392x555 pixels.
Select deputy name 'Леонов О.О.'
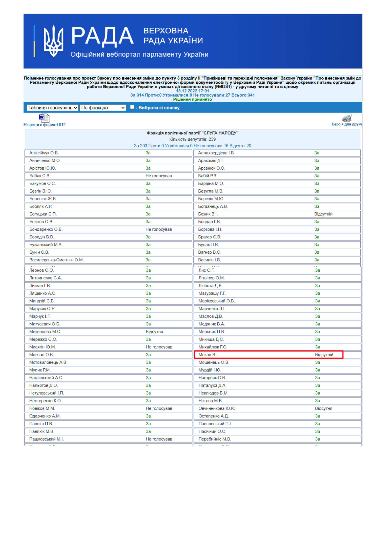point(41,270)
